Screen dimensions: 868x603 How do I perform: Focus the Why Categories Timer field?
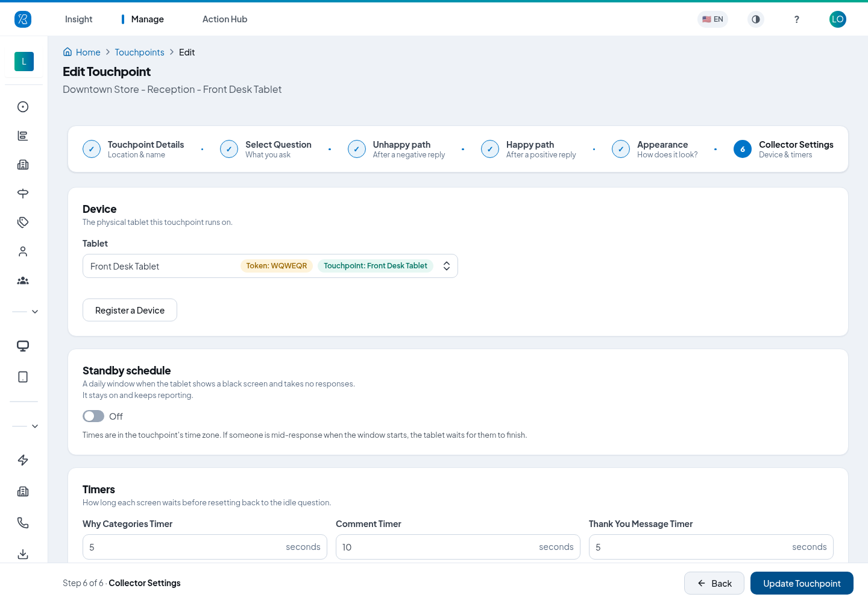click(x=205, y=547)
